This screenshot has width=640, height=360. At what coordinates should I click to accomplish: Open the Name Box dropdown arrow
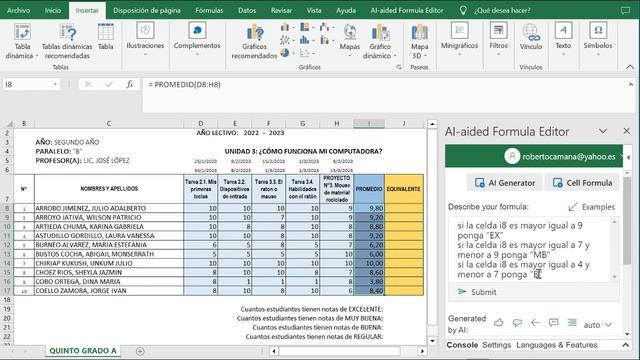(55, 84)
